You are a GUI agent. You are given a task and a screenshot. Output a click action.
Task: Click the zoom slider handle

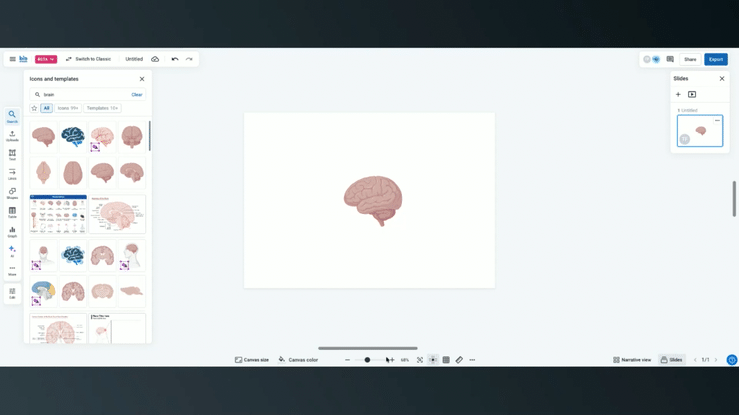click(367, 360)
